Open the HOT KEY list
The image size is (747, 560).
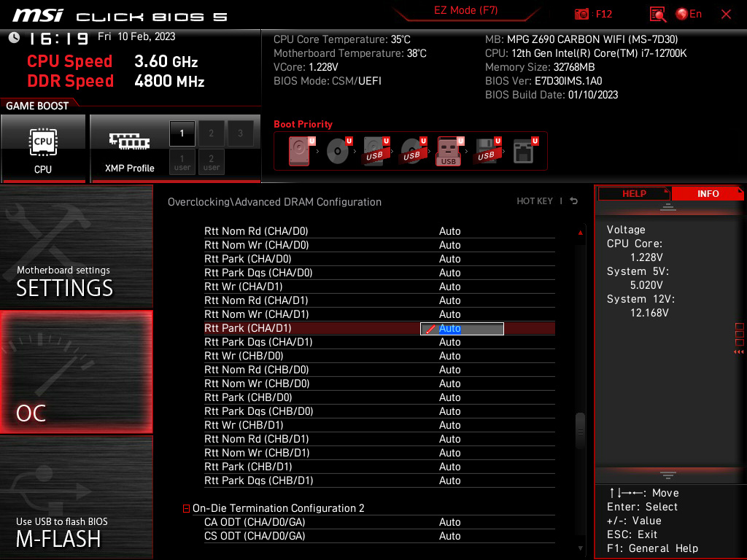(535, 201)
